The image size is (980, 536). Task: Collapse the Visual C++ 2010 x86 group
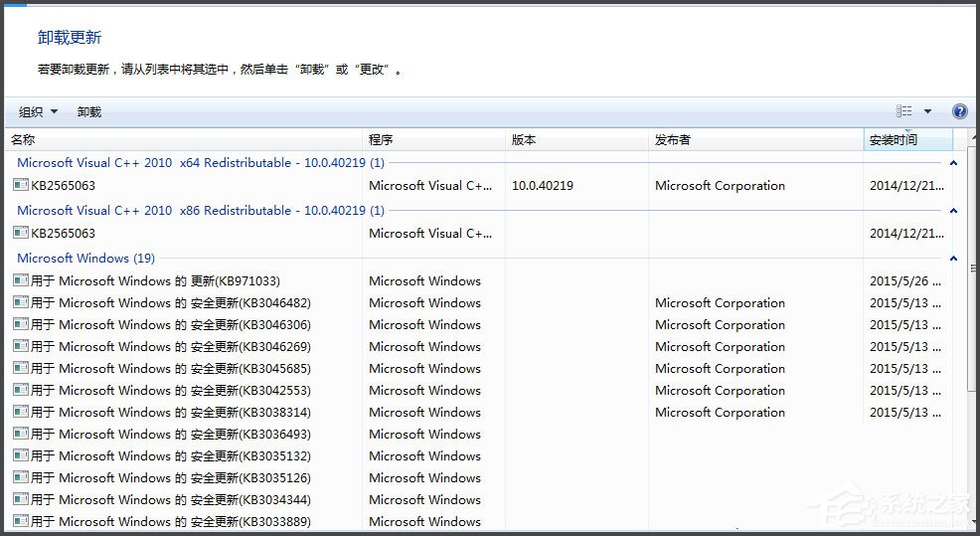pos(953,211)
